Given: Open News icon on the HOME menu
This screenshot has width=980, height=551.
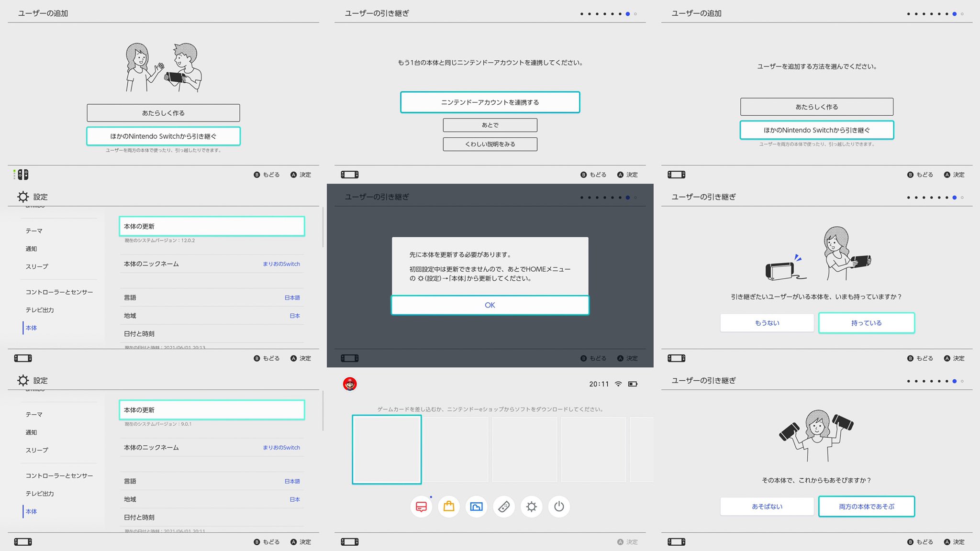Looking at the screenshot, I should click(x=421, y=507).
